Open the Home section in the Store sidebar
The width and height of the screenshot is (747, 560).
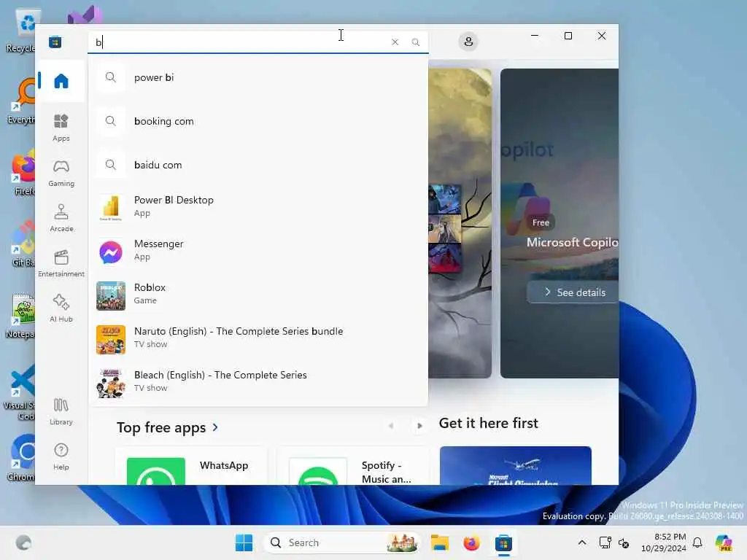61,81
